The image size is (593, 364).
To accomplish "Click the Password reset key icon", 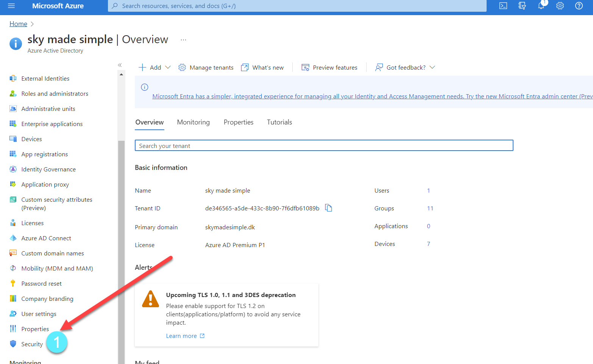I will [13, 283].
